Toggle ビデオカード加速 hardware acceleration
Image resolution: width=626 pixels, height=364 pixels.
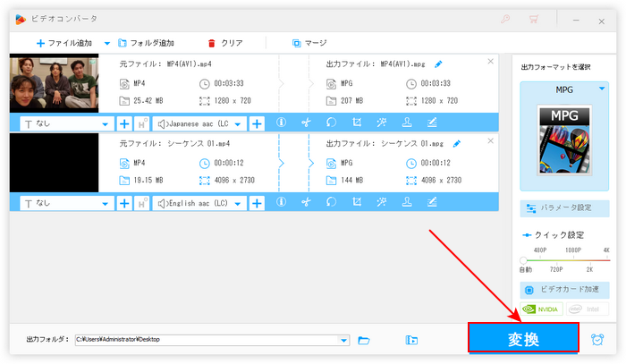pos(564,291)
